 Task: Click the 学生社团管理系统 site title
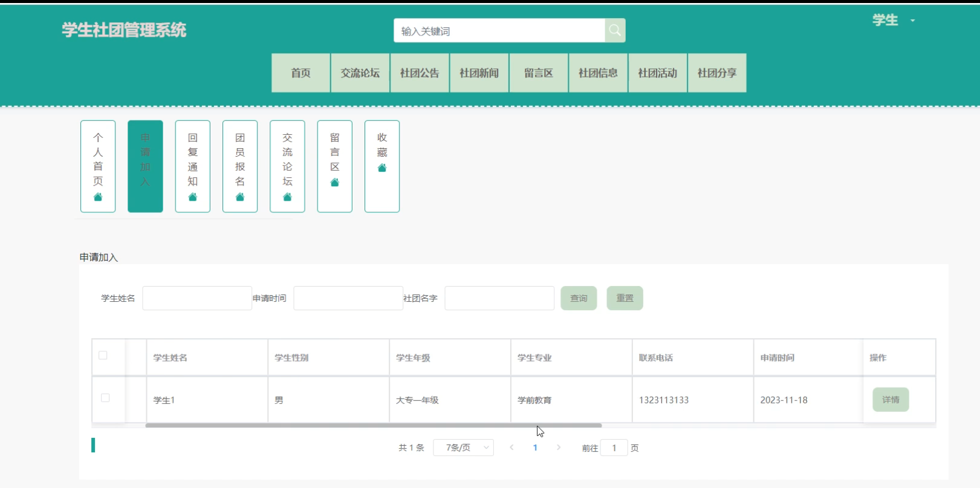click(x=124, y=30)
